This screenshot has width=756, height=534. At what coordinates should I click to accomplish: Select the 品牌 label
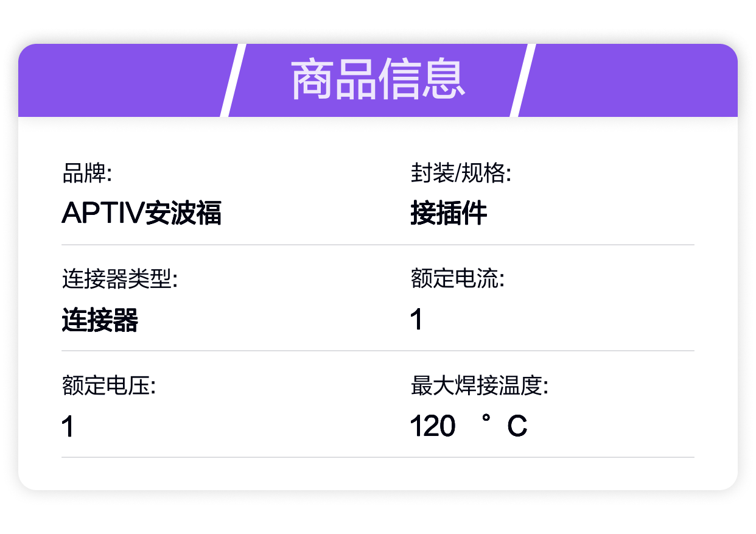[87, 174]
